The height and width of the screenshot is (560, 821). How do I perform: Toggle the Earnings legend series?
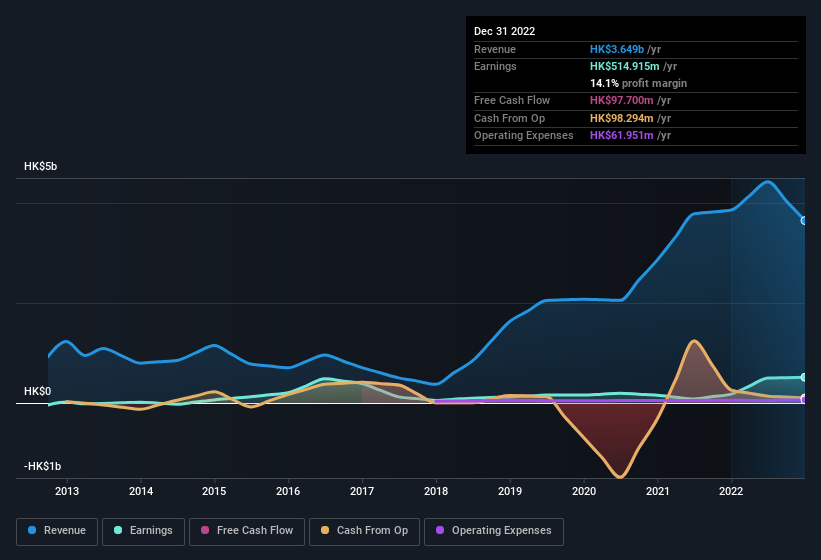(x=143, y=530)
